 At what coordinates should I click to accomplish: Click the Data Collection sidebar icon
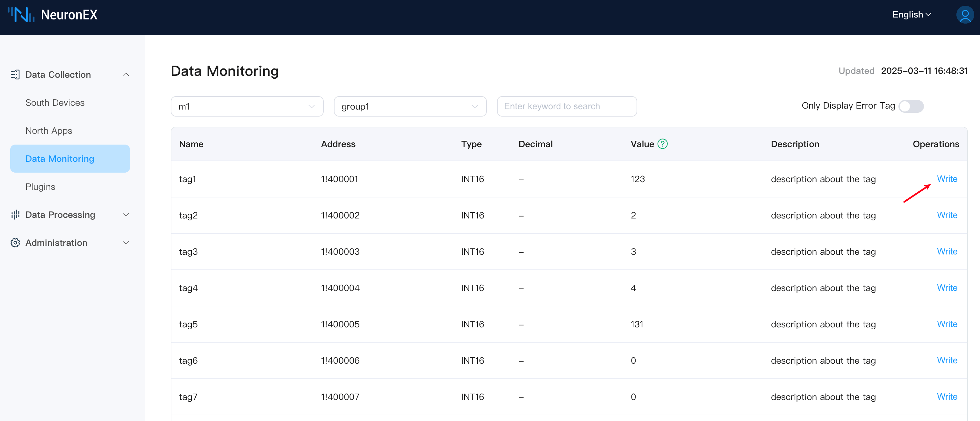(x=15, y=75)
